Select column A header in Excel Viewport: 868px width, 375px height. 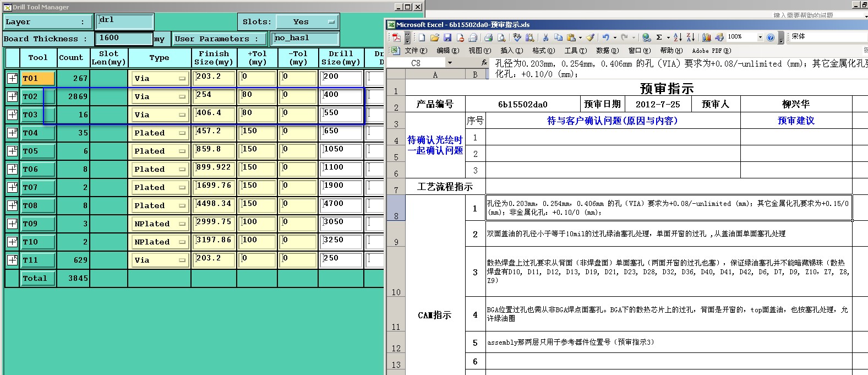click(x=435, y=75)
